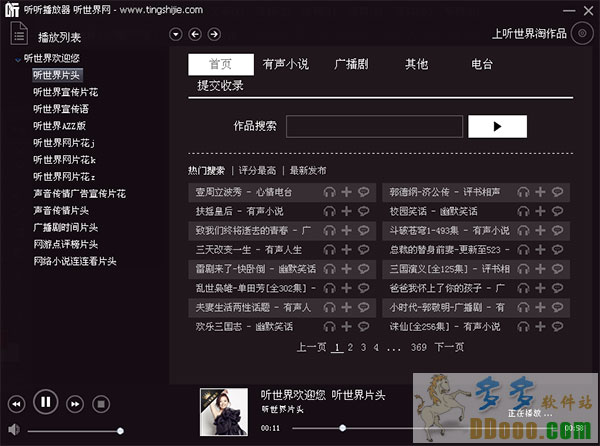Listen to 总裁的替身前妻 via headphone icon

523,250
